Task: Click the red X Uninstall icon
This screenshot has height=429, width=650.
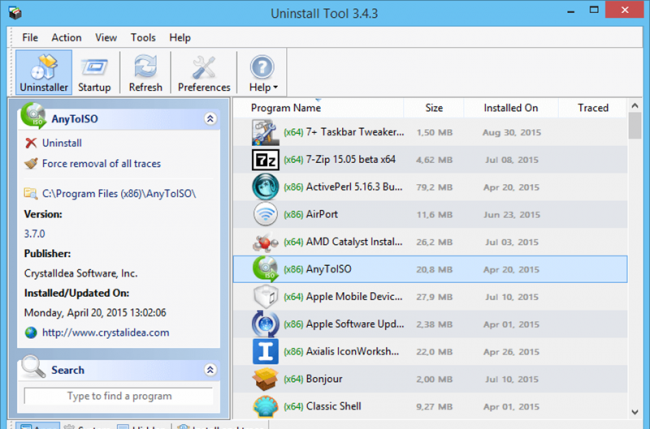Action: coord(31,143)
